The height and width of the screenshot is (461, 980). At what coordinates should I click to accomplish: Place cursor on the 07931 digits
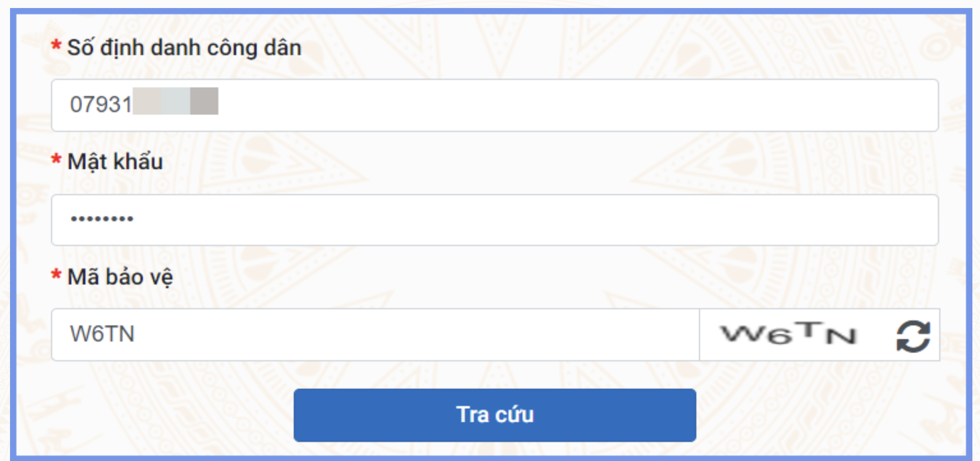click(x=101, y=105)
